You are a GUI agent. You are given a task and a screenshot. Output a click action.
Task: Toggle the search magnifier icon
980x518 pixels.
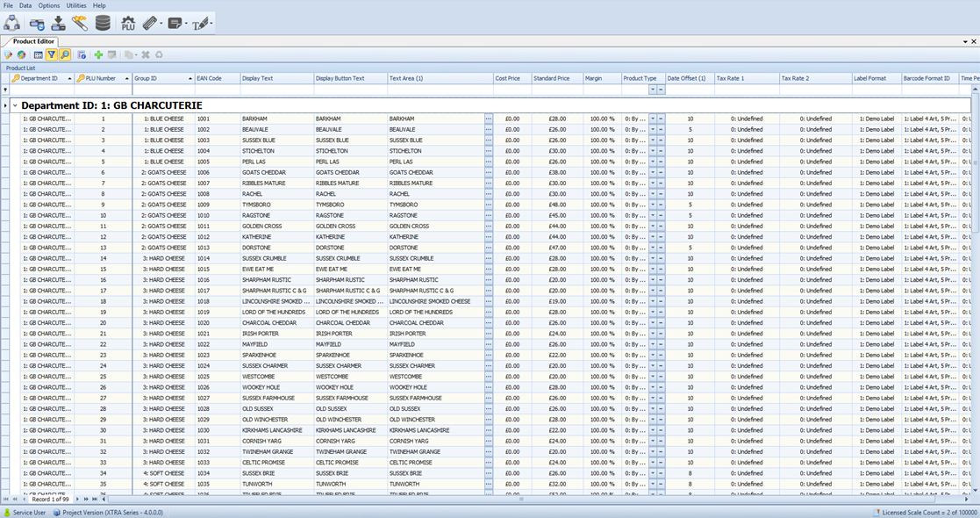[x=65, y=55]
